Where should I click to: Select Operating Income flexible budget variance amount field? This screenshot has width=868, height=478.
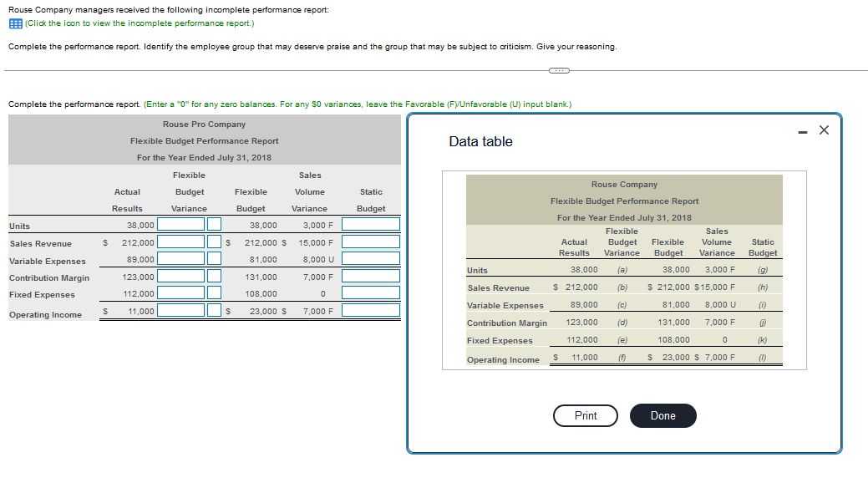point(181,310)
